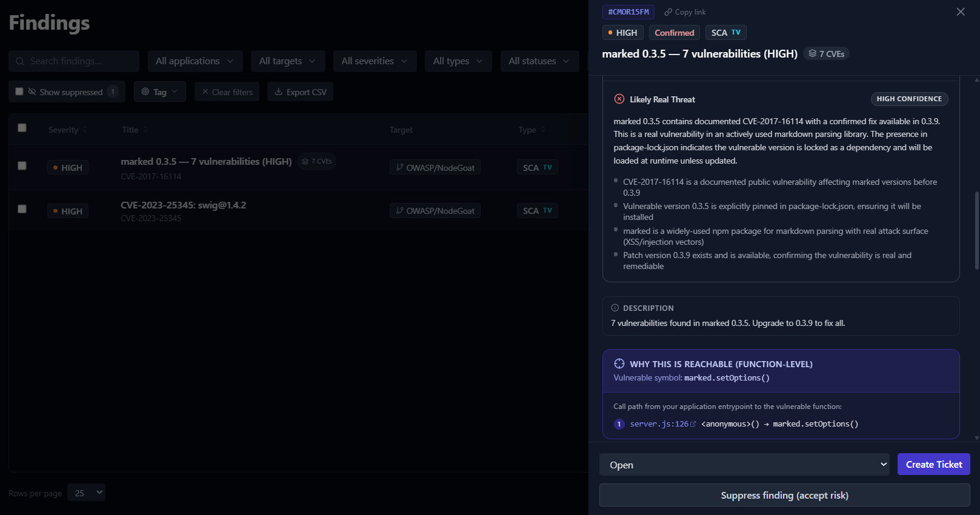
Task: Click the vulnerable symbol marked.setOptions()
Action: point(727,378)
